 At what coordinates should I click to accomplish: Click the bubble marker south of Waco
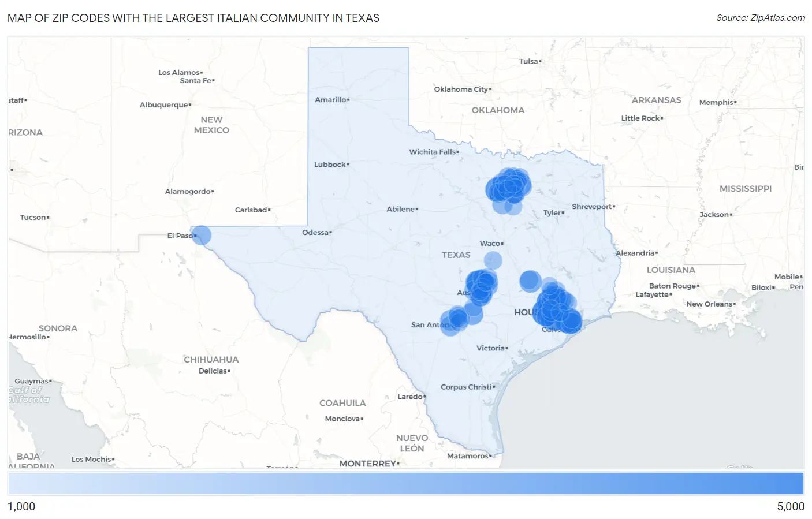click(493, 260)
